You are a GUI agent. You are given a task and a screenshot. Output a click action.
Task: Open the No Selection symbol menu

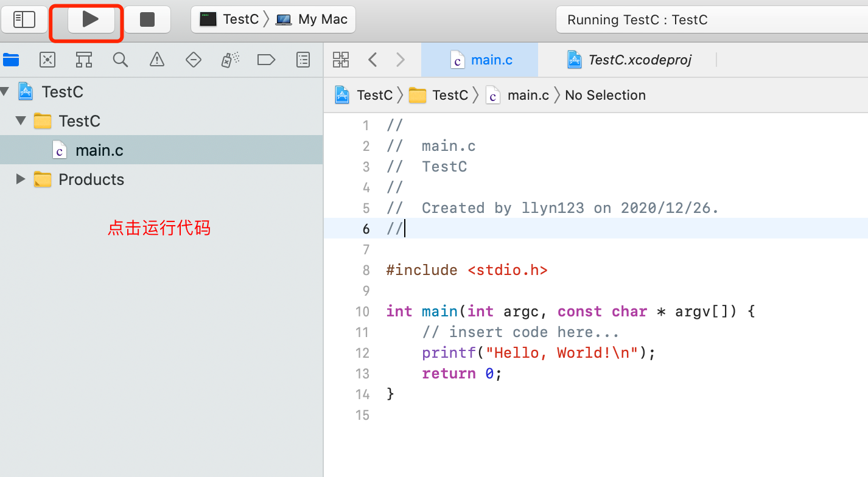click(605, 95)
